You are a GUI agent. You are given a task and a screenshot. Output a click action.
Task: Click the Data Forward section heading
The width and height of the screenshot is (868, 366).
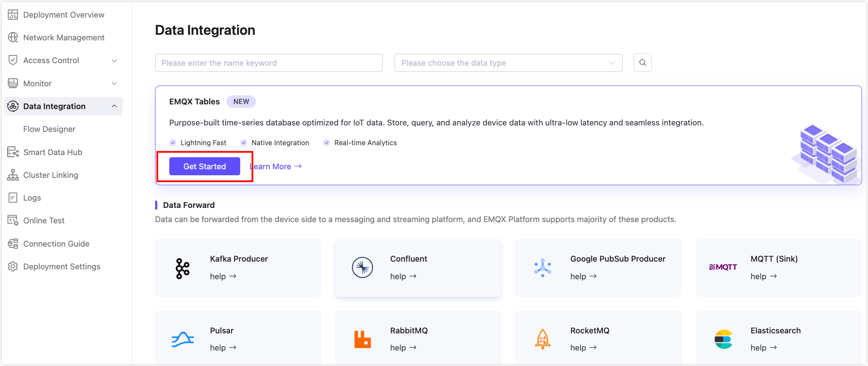pos(189,205)
